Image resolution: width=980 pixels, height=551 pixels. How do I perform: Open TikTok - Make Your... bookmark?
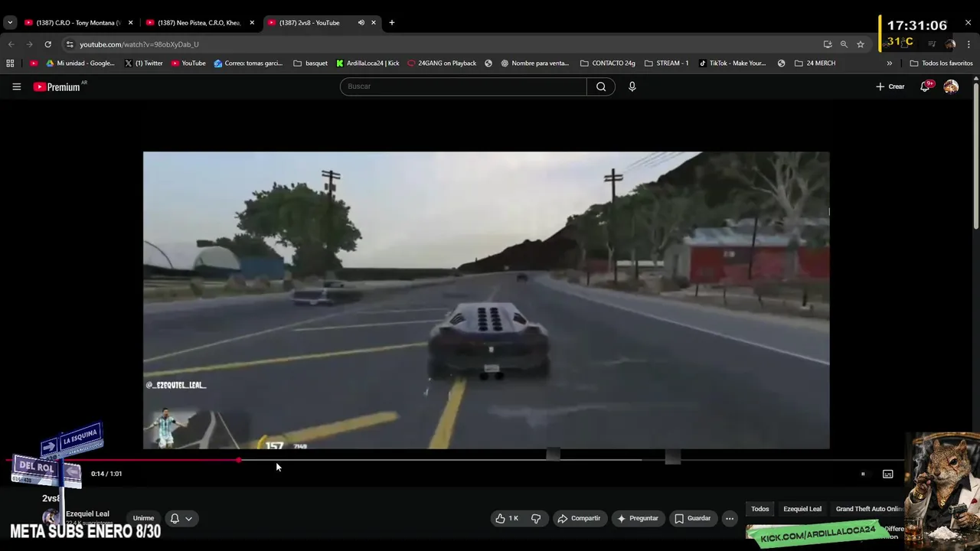732,64
